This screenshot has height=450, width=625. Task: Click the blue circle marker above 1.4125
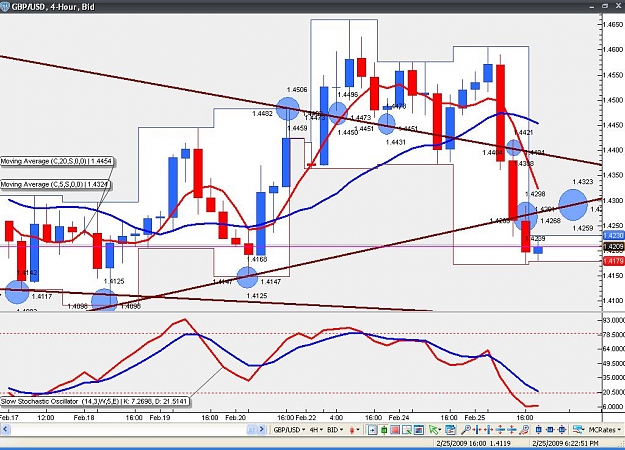click(x=248, y=277)
